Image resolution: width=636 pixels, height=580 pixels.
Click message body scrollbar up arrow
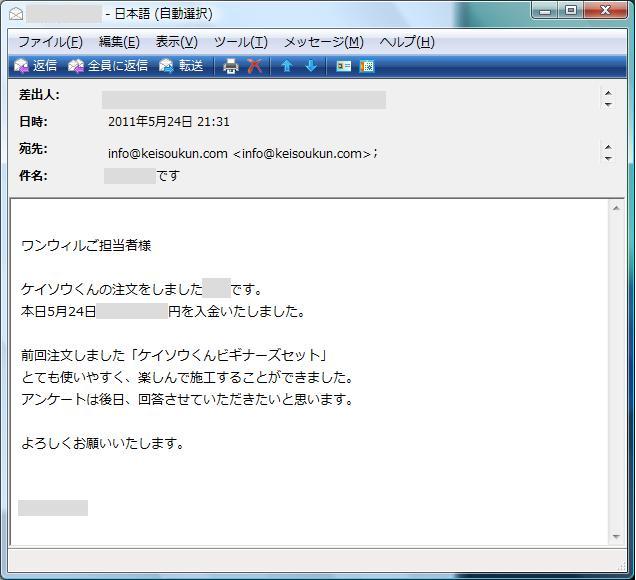[x=616, y=208]
